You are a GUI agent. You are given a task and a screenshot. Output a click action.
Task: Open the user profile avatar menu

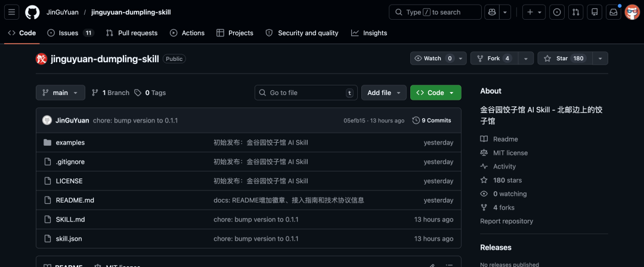[x=632, y=12]
